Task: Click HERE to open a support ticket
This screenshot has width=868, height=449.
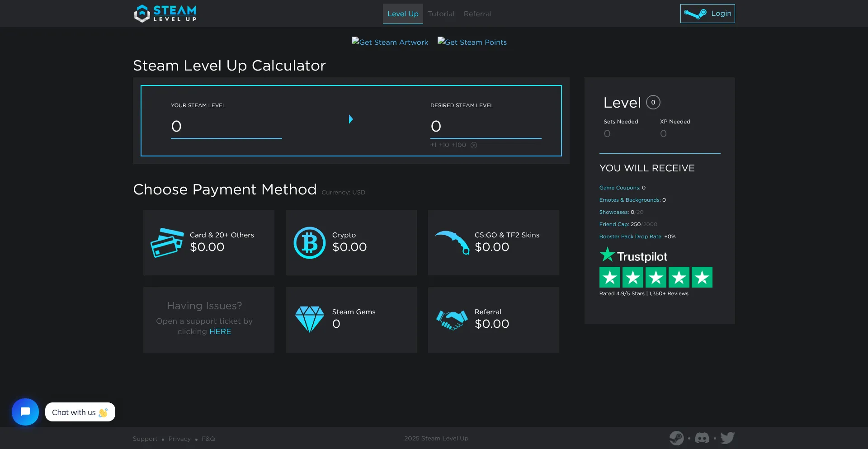Action: tap(220, 331)
